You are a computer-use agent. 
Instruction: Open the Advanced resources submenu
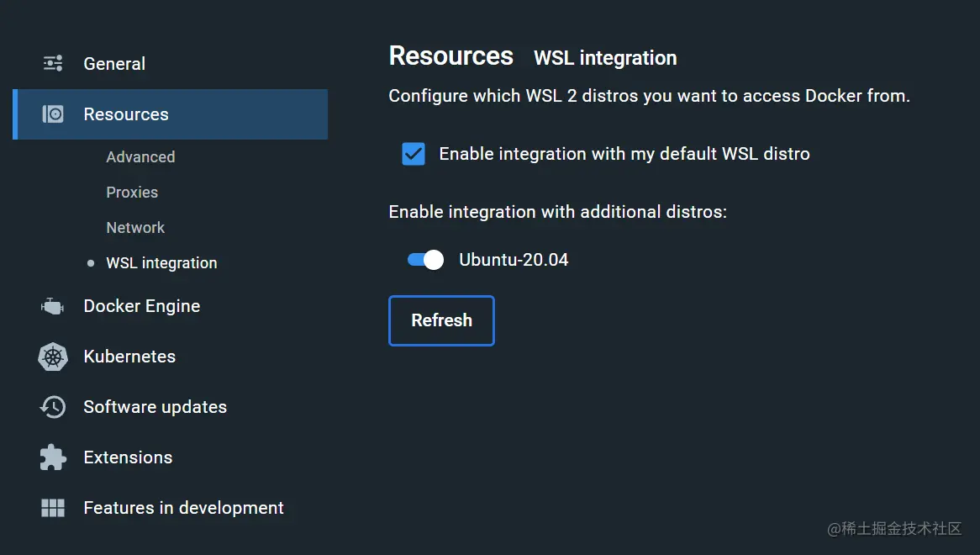coord(140,157)
